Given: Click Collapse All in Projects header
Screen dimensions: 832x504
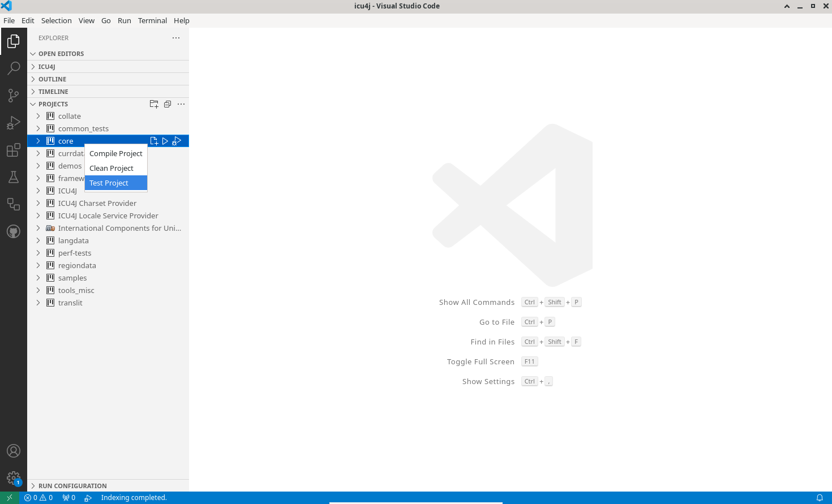Looking at the screenshot, I should coord(168,104).
